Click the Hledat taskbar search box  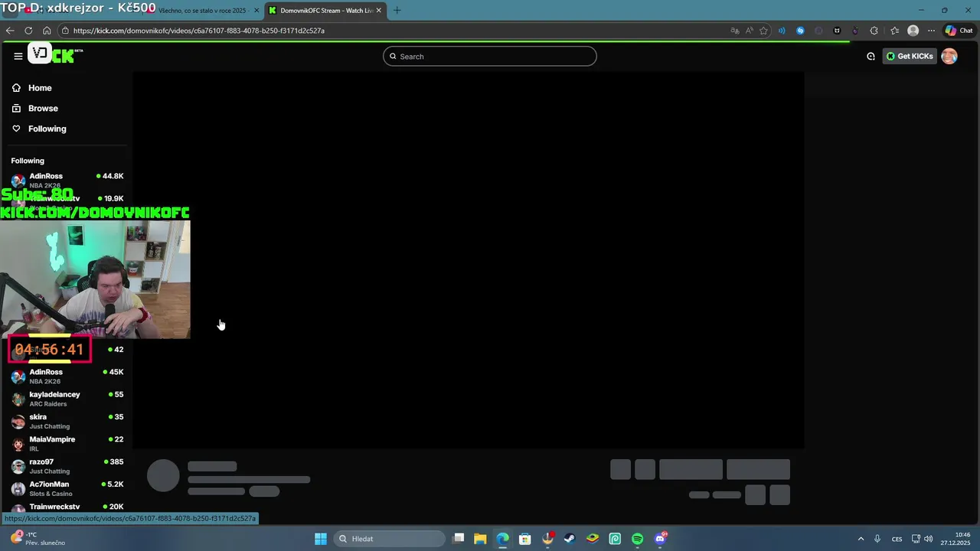(x=388, y=539)
